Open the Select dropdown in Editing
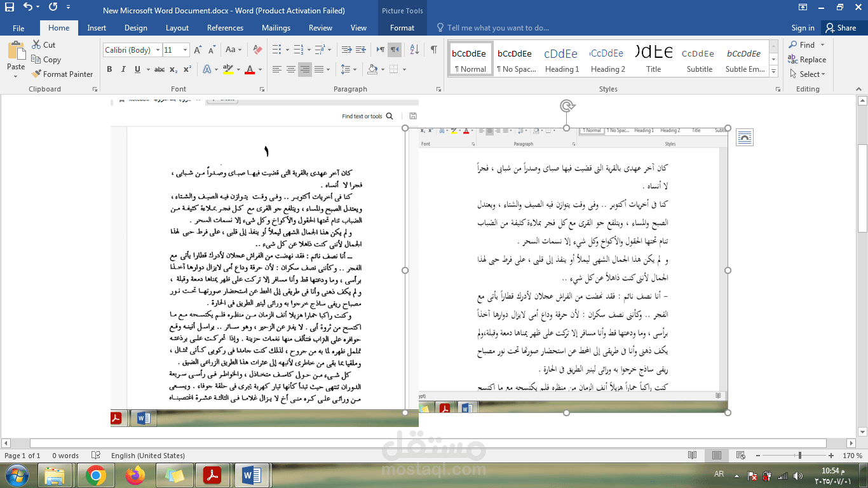The width and height of the screenshot is (868, 488). (x=808, y=74)
